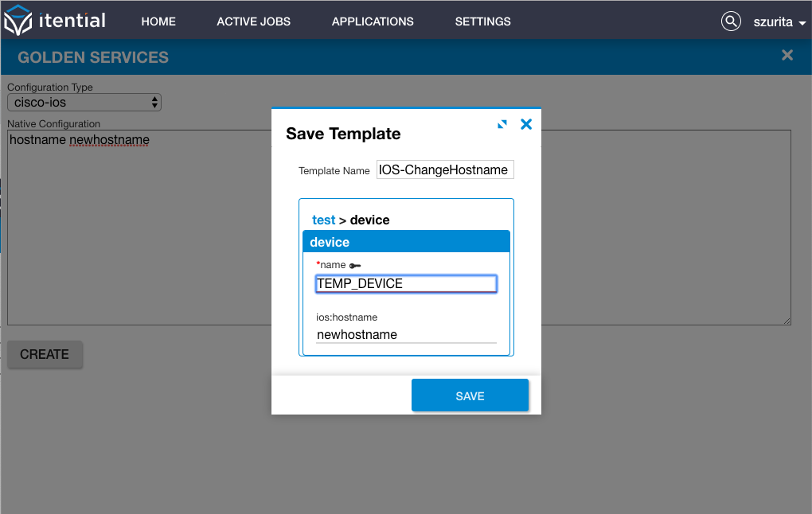The image size is (812, 514).
Task: Go to the HOME menu
Action: 158,21
